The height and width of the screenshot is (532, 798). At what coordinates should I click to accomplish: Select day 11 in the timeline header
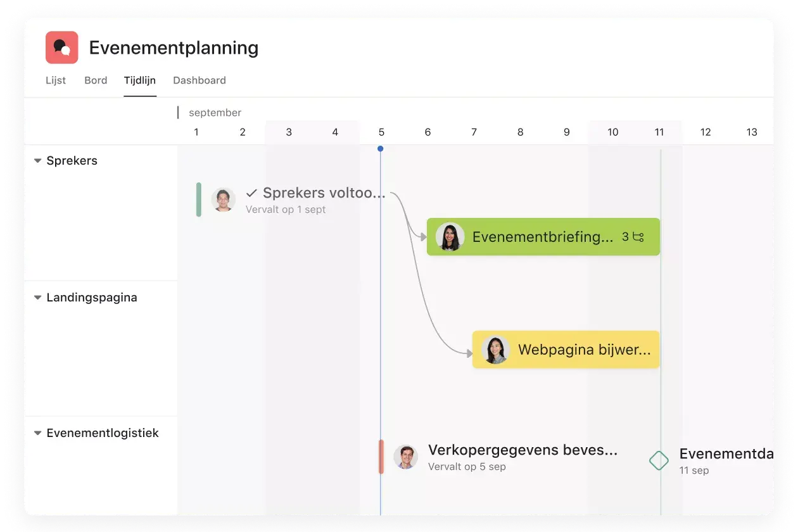pyautogui.click(x=659, y=132)
